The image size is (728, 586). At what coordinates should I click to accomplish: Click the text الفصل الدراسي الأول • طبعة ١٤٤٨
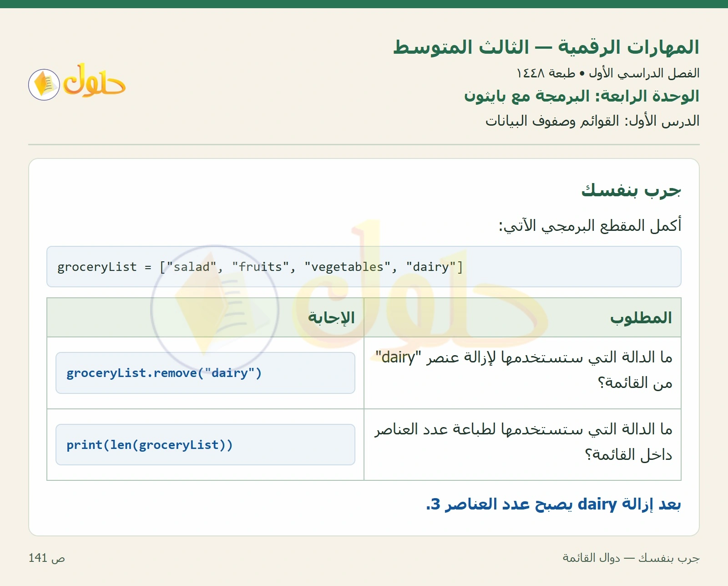point(608,73)
